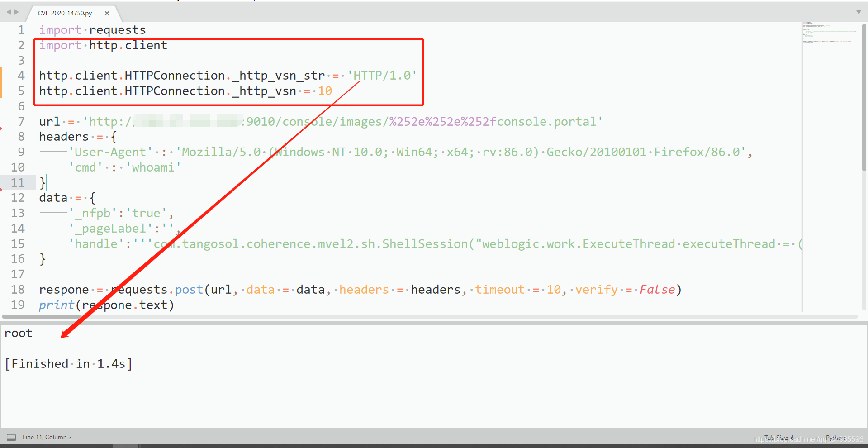Image resolution: width=868 pixels, height=448 pixels.
Task: Click the previous tab arrow
Action: tap(9, 12)
